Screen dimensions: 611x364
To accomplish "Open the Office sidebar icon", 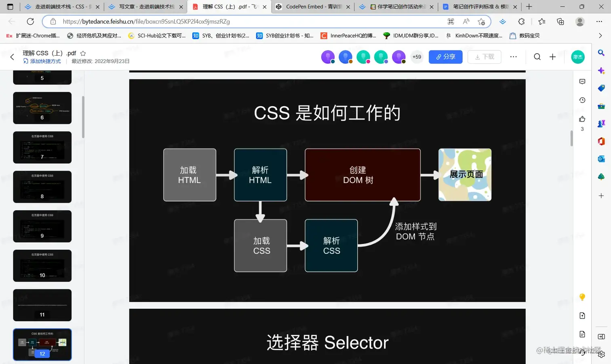I will (601, 141).
